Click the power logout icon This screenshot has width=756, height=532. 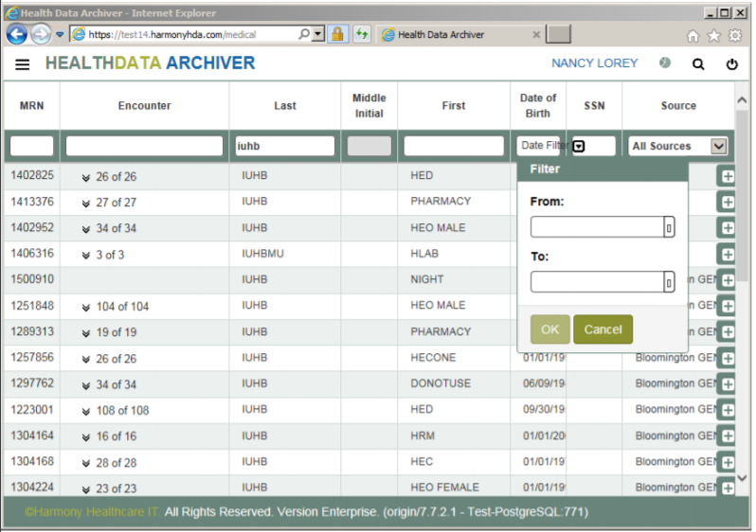[x=732, y=64]
